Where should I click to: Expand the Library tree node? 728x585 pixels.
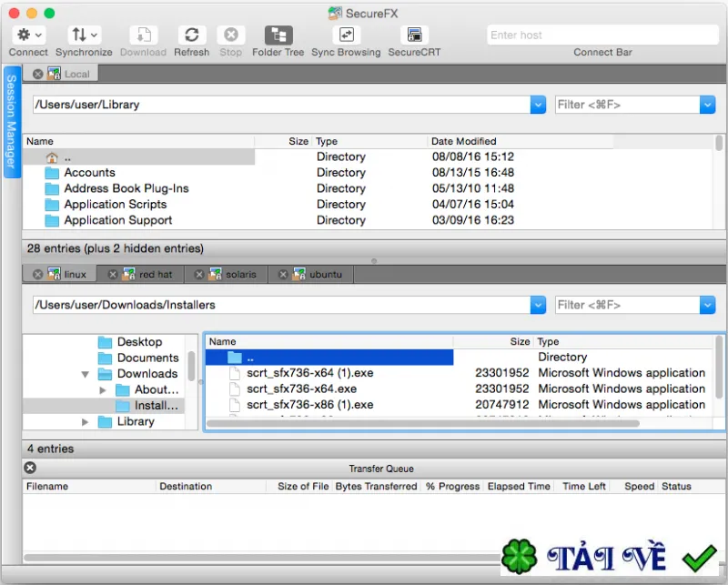86,422
